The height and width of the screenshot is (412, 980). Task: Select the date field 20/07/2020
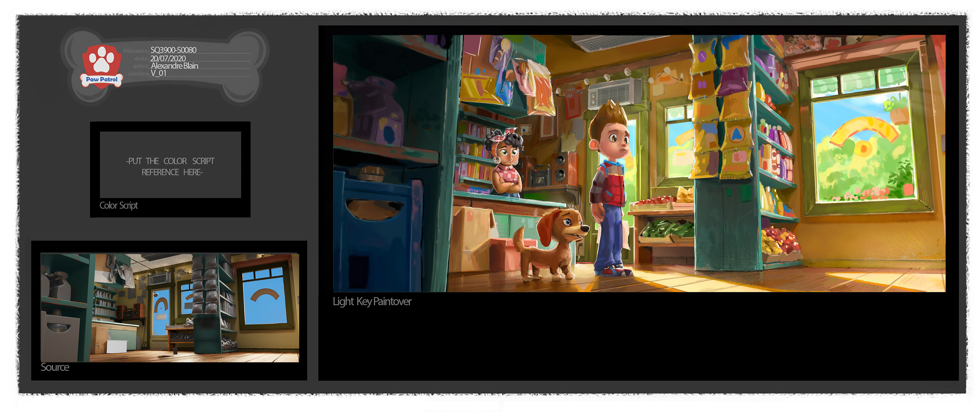[x=168, y=58]
